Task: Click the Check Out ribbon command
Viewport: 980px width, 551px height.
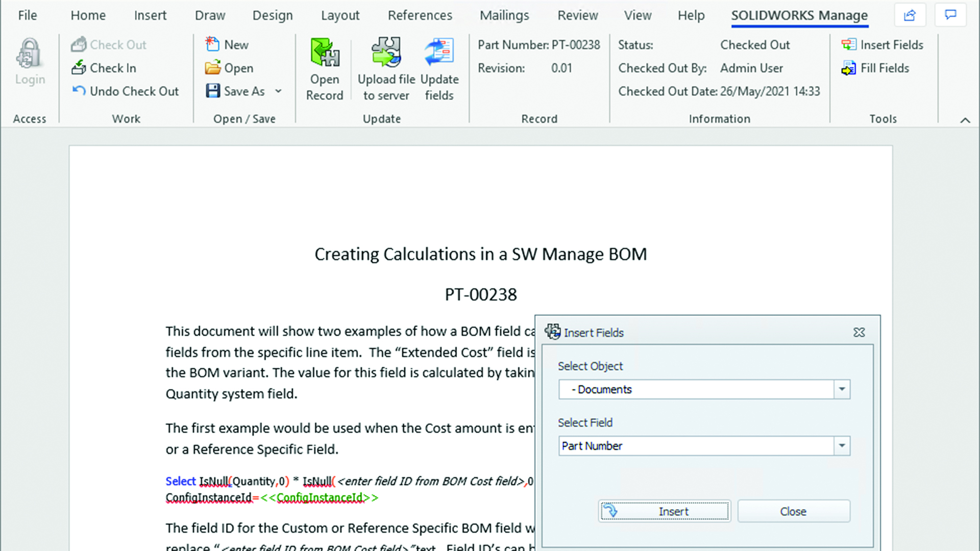Action: [109, 45]
